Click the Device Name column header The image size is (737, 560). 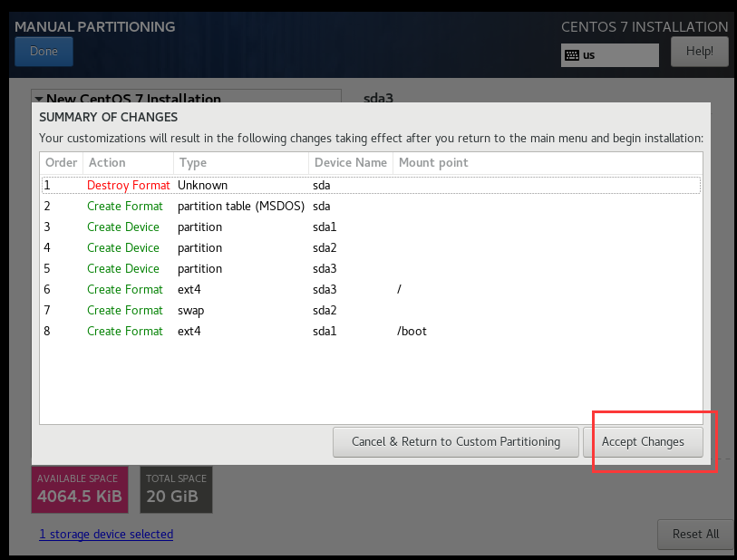[x=351, y=162]
